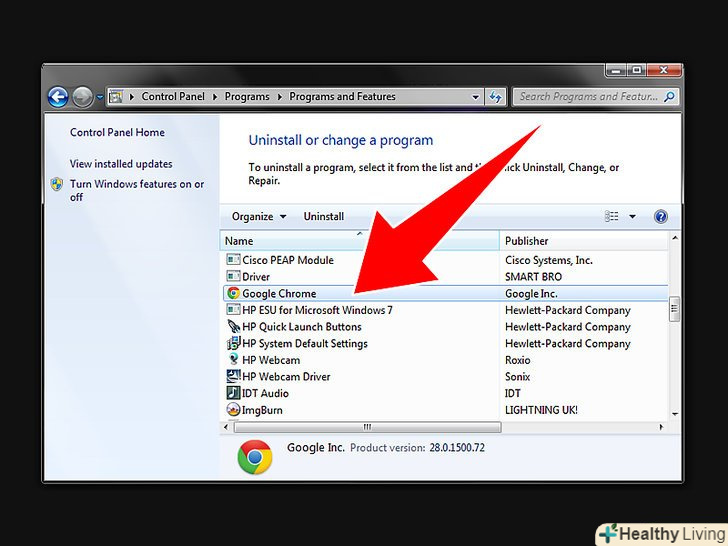Click the Uninstall toolbar button

324,217
